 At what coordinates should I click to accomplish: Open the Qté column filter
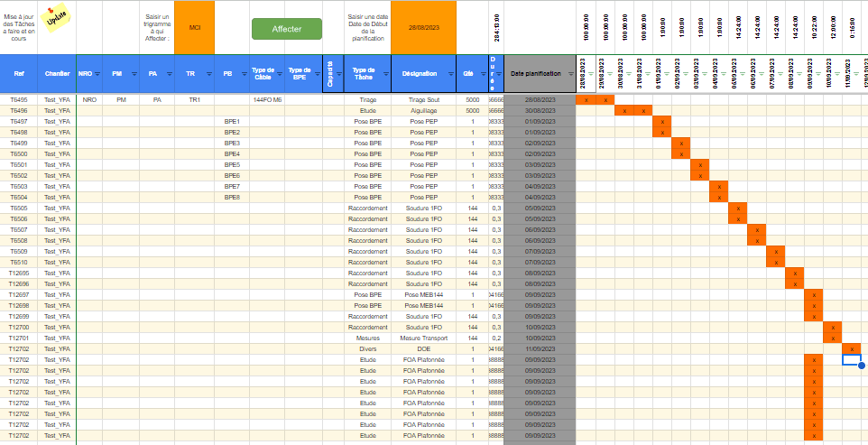482,74
